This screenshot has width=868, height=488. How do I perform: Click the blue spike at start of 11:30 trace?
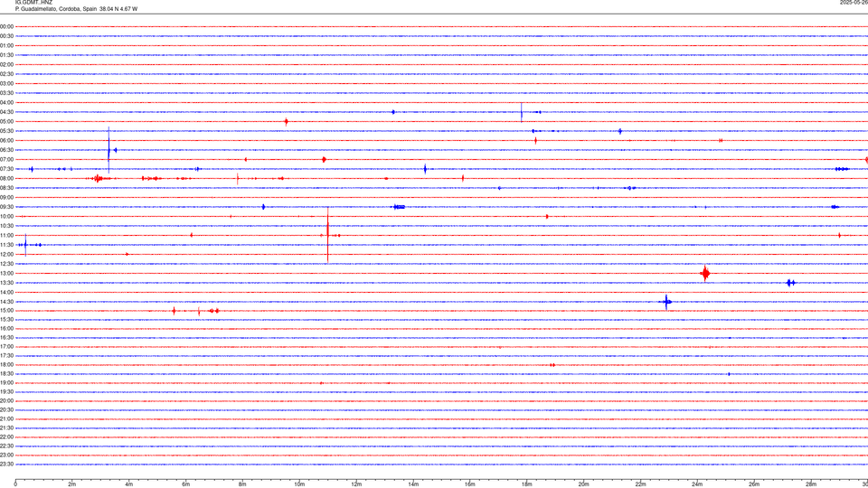[25, 245]
